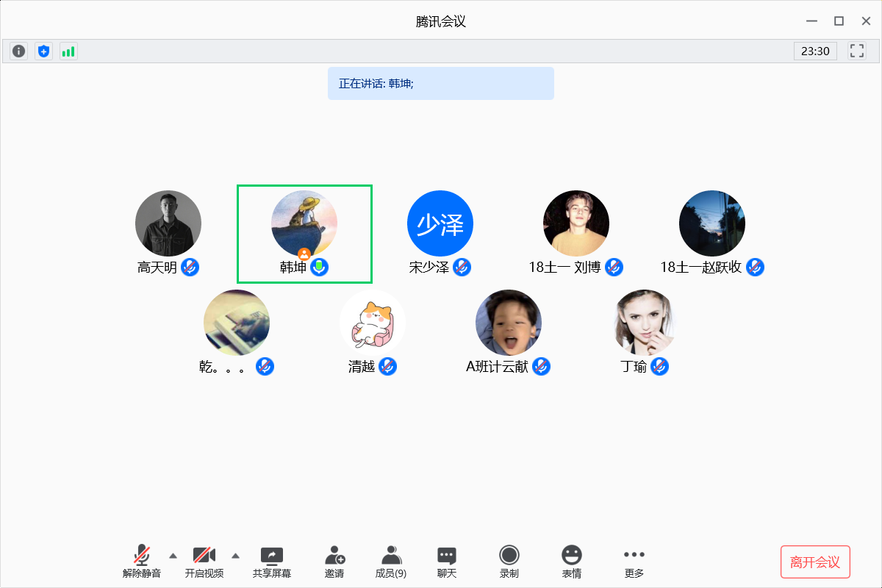
Task: Start sharing with 共享屏幕
Action: [x=272, y=562]
